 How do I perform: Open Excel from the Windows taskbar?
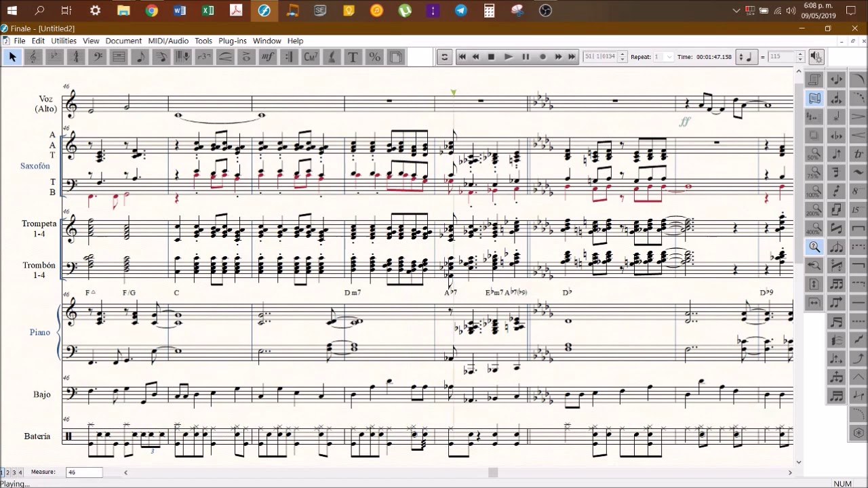point(208,10)
